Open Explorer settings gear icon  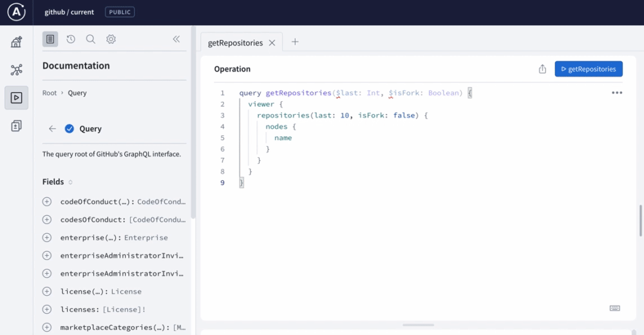(x=111, y=39)
